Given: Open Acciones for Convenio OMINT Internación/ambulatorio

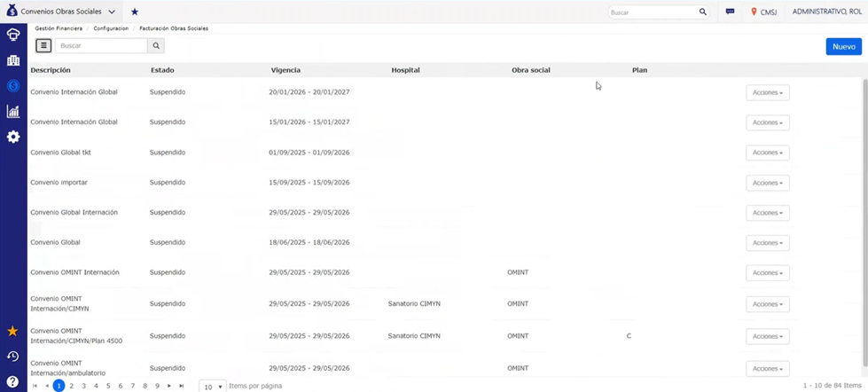Looking at the screenshot, I should tap(768, 369).
